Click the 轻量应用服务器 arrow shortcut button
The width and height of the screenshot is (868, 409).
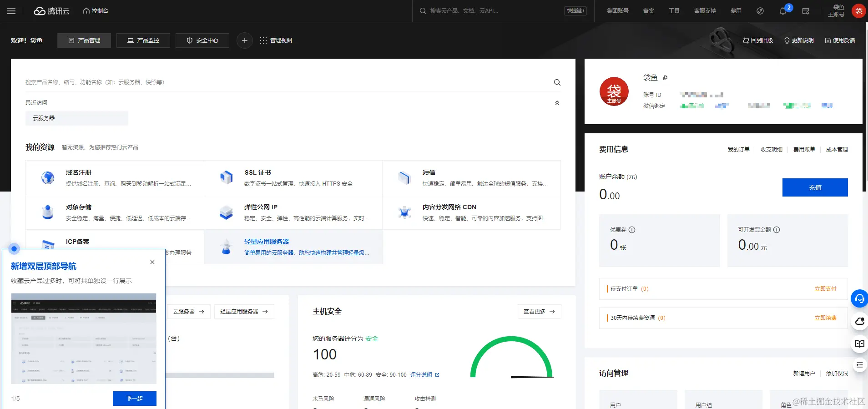click(x=244, y=312)
